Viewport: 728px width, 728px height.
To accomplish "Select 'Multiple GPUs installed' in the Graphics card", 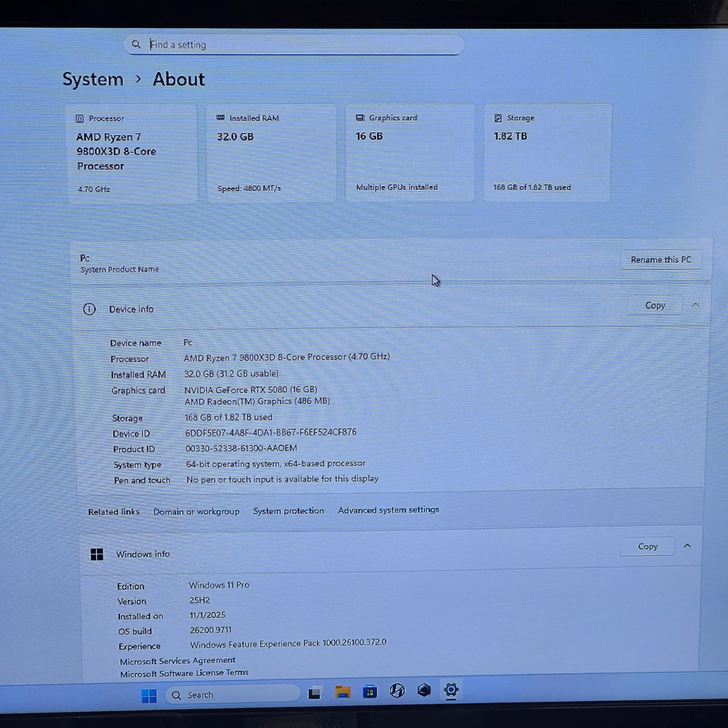I will 397,187.
